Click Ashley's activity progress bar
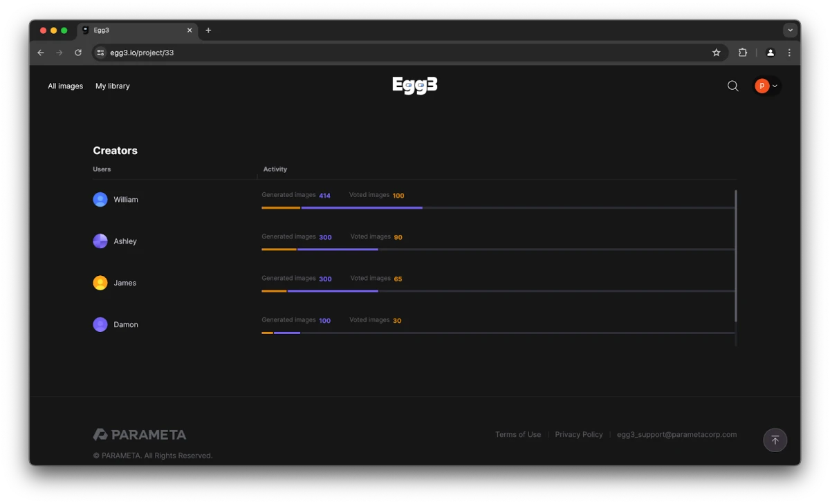 click(498, 249)
